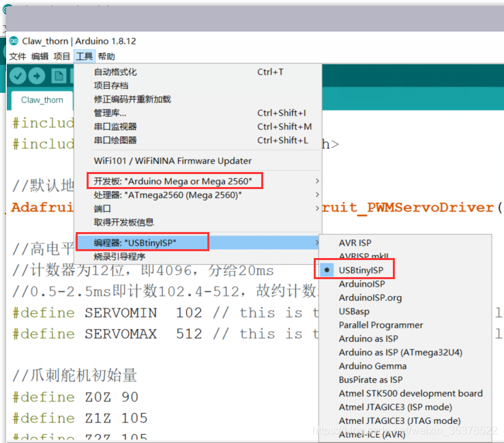504x443 pixels.
Task: Click the Upload arrow toolbar icon
Action: [x=37, y=76]
